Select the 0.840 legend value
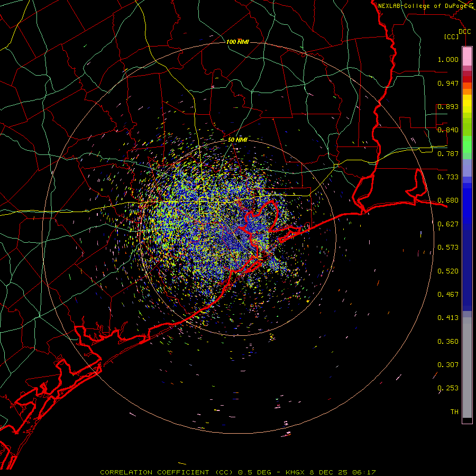The width and height of the screenshot is (476, 476). click(448, 130)
